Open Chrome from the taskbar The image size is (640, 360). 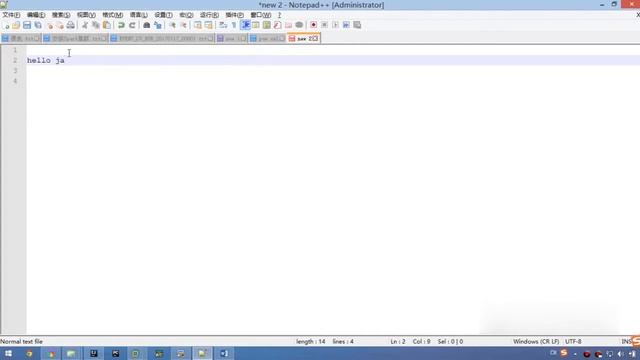point(29,353)
